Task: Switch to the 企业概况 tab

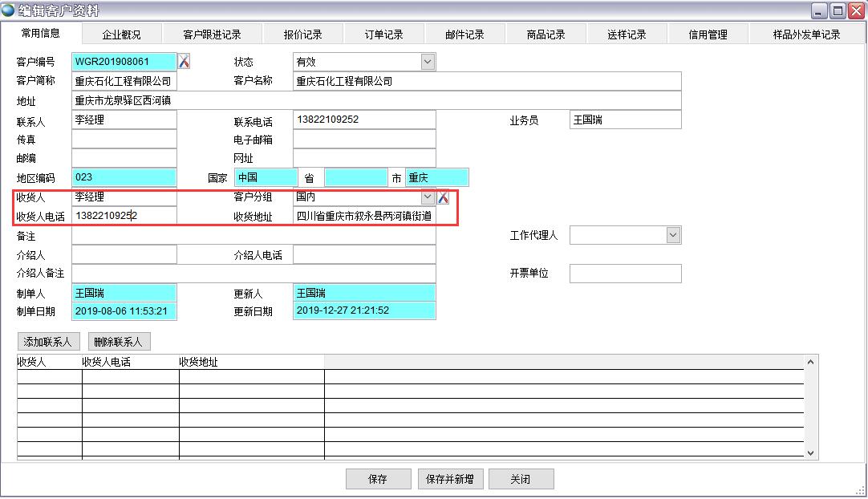Action: (x=121, y=34)
